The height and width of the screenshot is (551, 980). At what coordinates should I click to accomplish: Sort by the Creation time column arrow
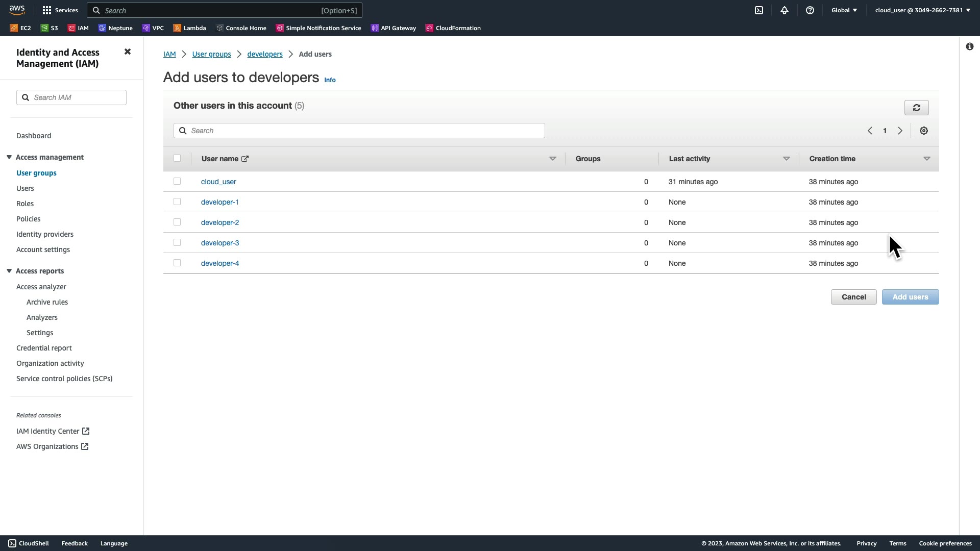(926, 159)
